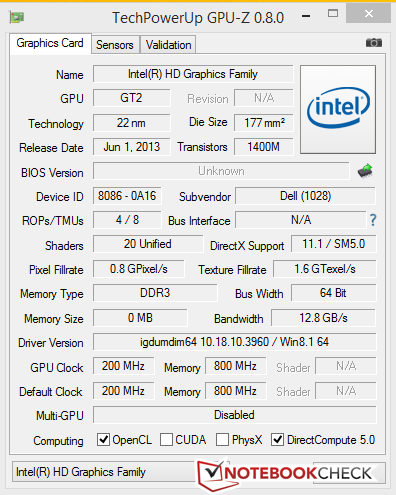
Task: Switch to the Sensors tab
Action: coord(115,45)
